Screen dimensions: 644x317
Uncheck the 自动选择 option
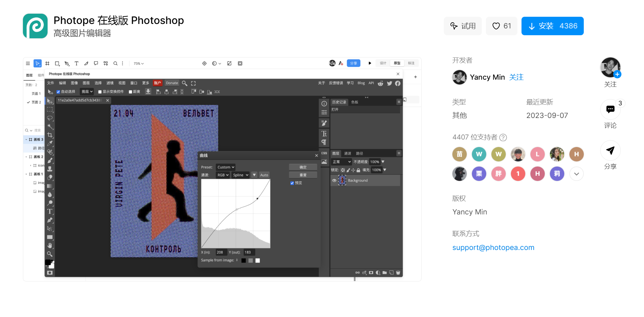pos(58,91)
